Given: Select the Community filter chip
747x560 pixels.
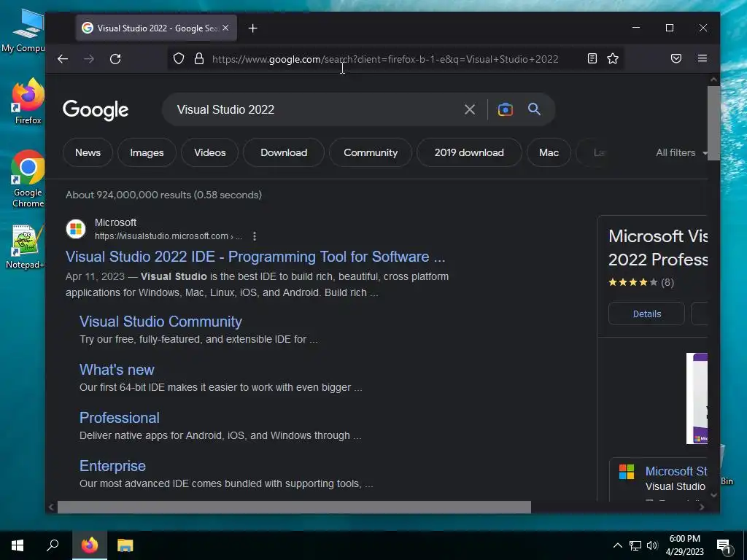Looking at the screenshot, I should click(x=371, y=152).
